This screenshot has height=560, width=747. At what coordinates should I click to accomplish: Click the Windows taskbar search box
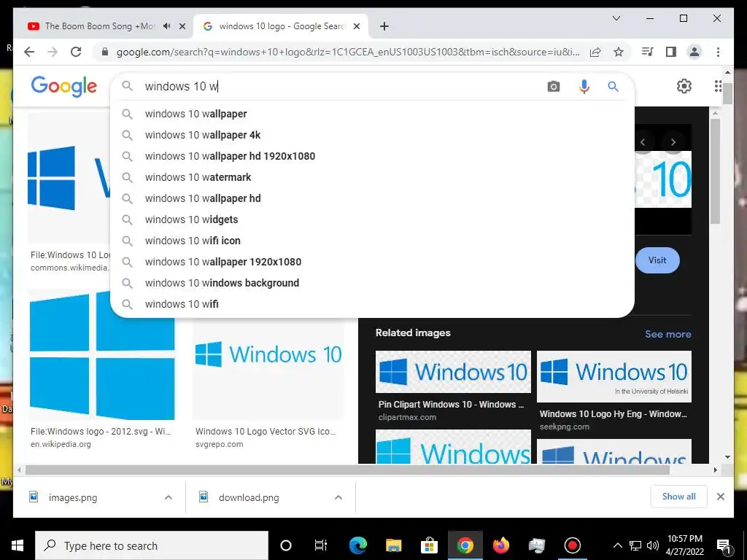152,545
